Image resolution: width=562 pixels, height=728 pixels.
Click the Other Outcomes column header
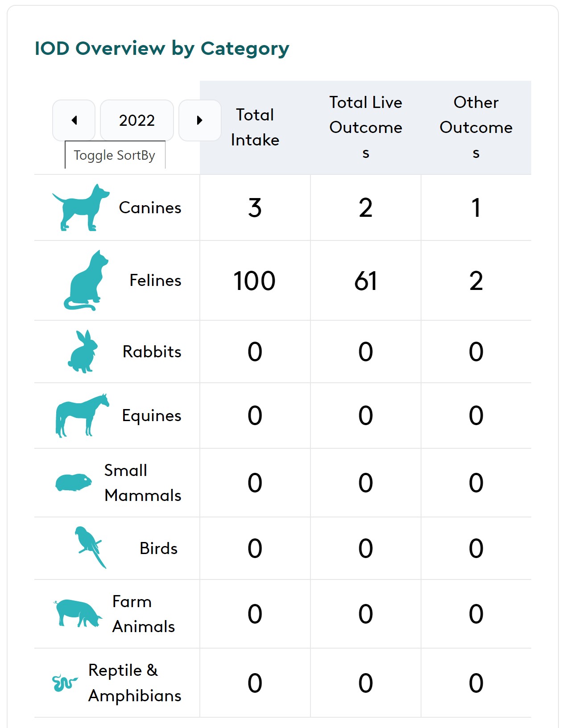pos(476,128)
